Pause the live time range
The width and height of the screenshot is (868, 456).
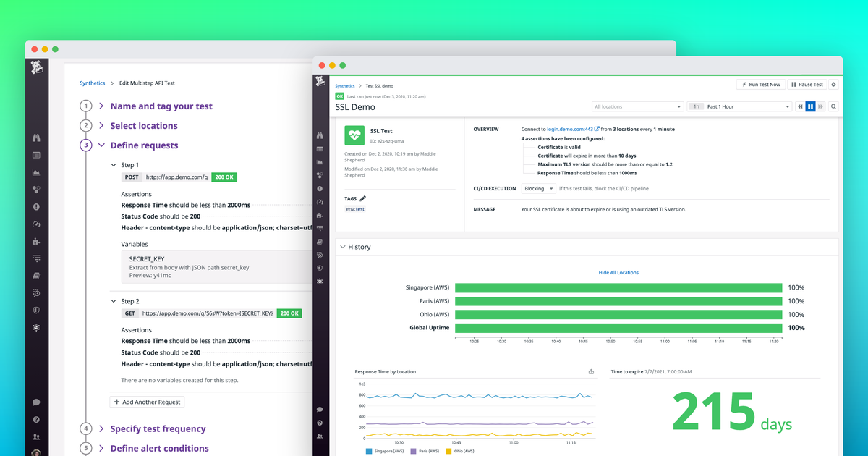tap(811, 106)
